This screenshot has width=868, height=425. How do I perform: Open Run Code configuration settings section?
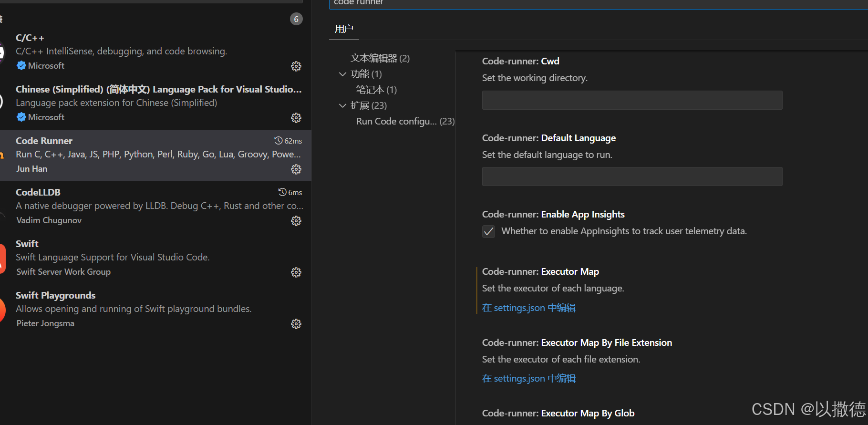pyautogui.click(x=405, y=121)
